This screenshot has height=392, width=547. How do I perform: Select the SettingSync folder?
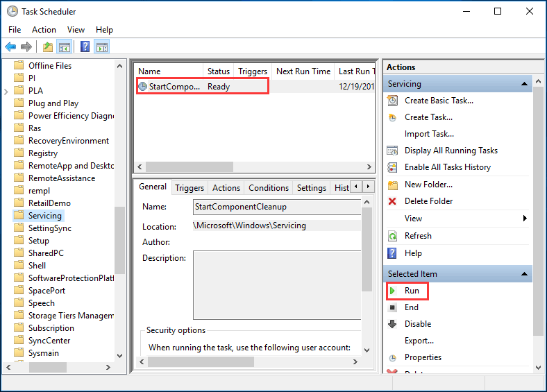click(x=50, y=228)
